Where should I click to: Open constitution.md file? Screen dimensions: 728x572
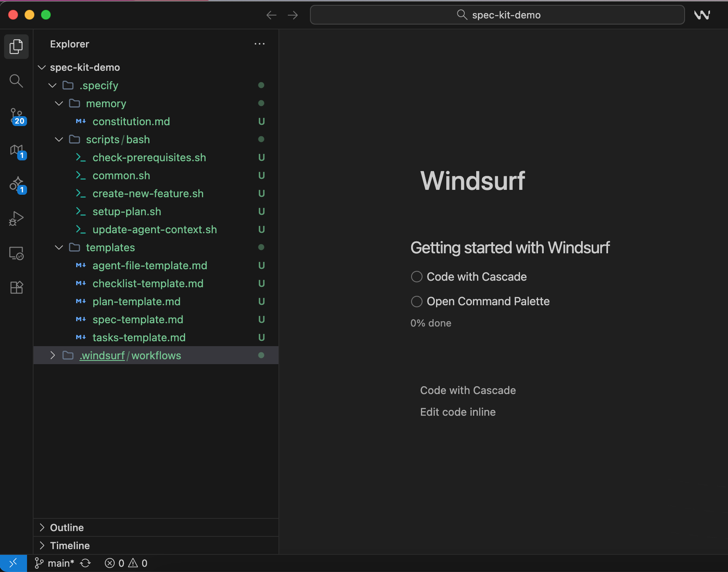131,122
